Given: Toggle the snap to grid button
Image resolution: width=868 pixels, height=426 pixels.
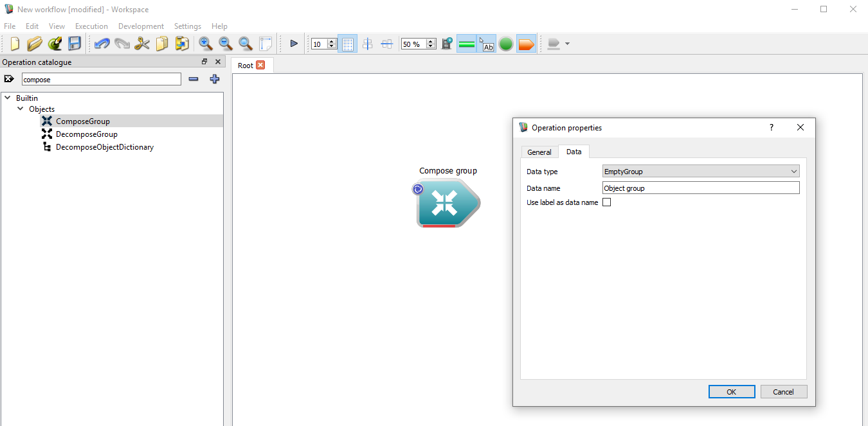Looking at the screenshot, I should 347,44.
